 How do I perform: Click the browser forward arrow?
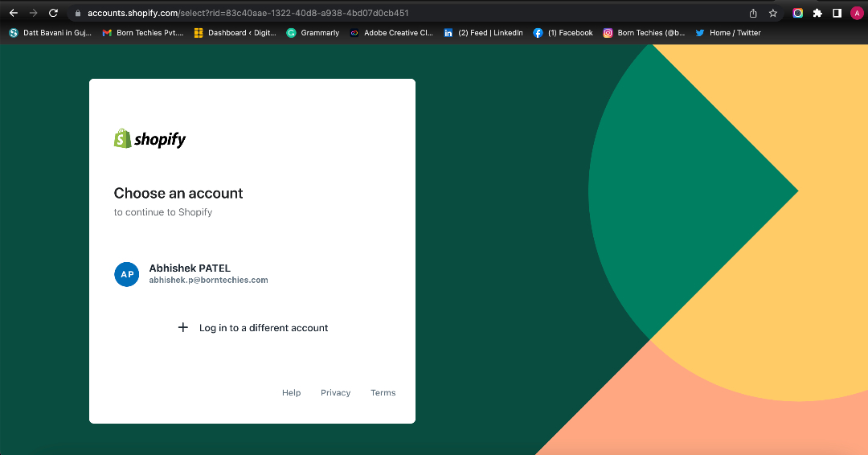[33, 13]
